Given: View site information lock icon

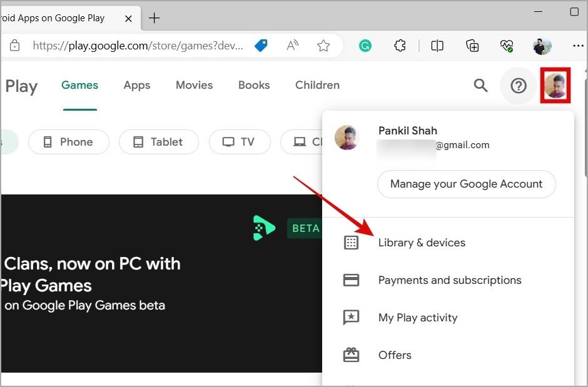Looking at the screenshot, I should pyautogui.click(x=14, y=46).
